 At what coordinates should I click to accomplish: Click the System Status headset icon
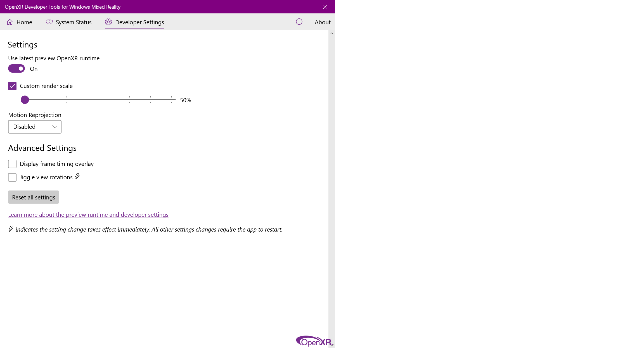click(49, 22)
